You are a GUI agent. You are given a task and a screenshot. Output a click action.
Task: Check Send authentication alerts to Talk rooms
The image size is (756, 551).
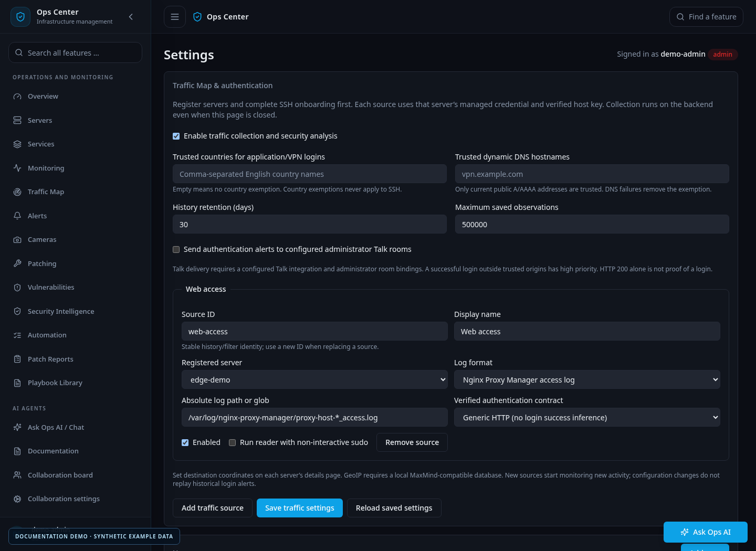click(176, 250)
